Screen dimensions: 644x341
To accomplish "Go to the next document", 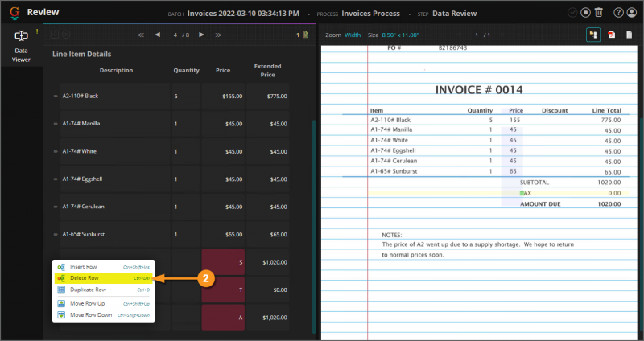I will click(x=201, y=35).
